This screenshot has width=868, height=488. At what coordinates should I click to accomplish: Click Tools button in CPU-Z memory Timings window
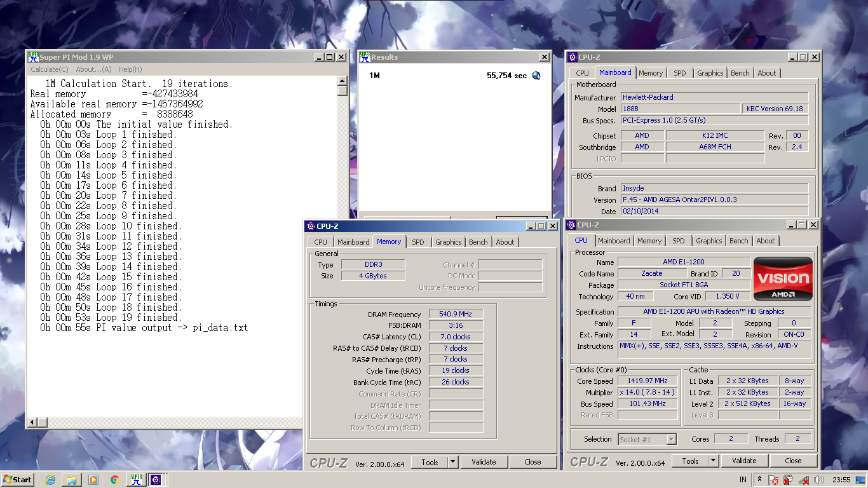(x=430, y=462)
